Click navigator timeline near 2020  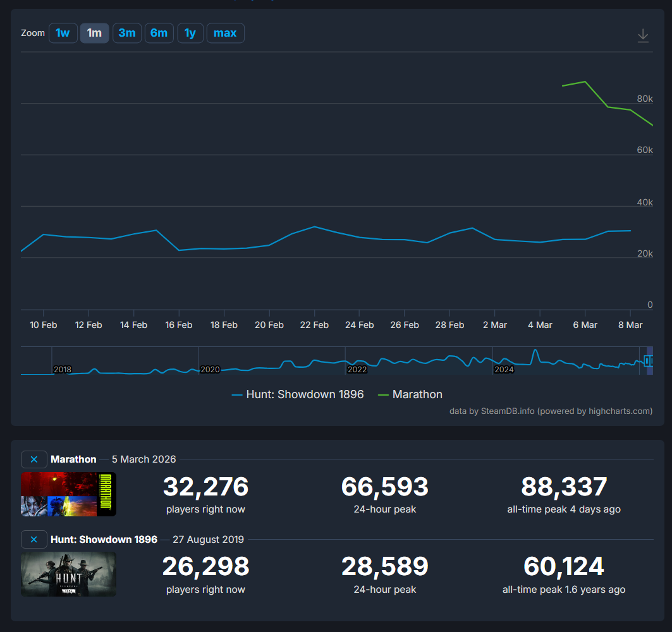click(210, 369)
